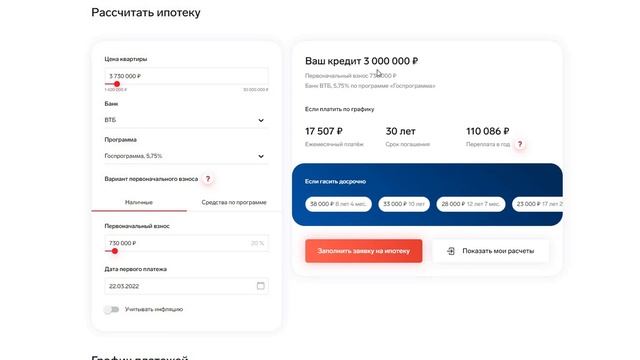Viewport: 640px width, 360px height.
Task: Select the 23 000 ₽ early repayment option
Action: click(538, 204)
